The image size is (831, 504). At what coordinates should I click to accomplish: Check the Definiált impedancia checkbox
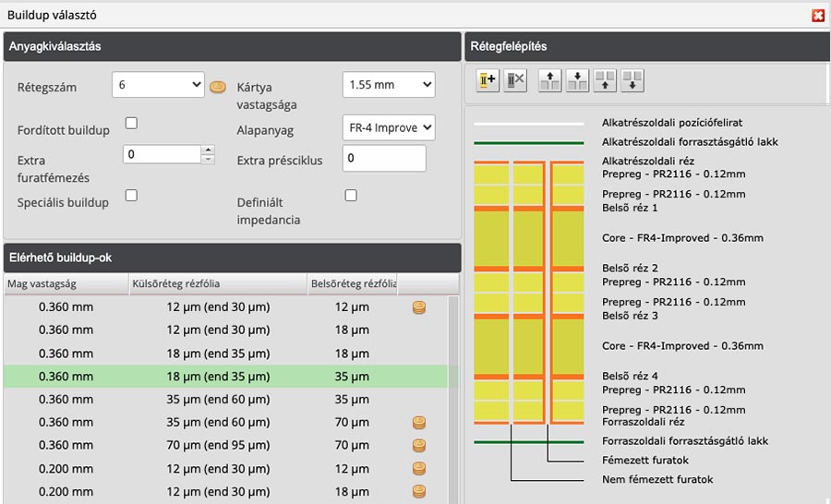tap(351, 196)
